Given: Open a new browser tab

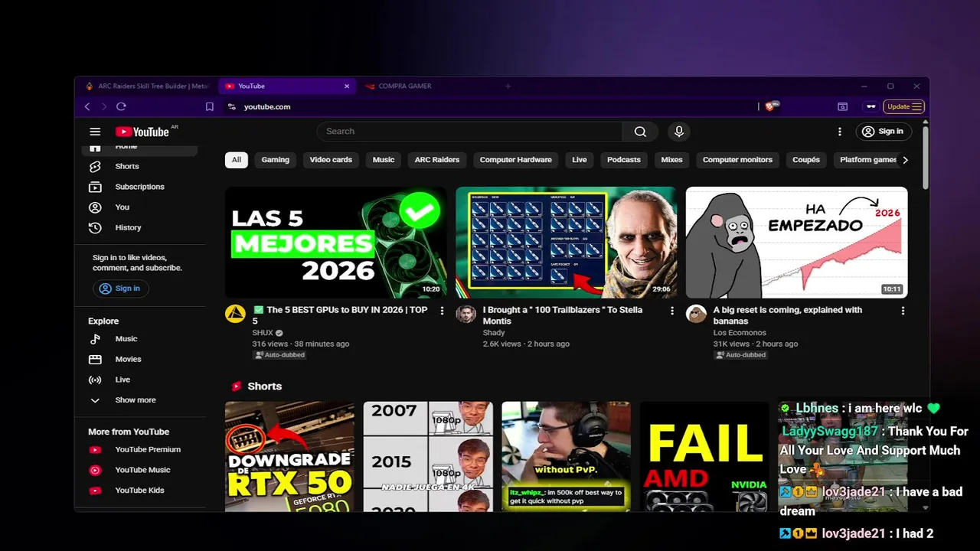Looking at the screenshot, I should pyautogui.click(x=508, y=86).
